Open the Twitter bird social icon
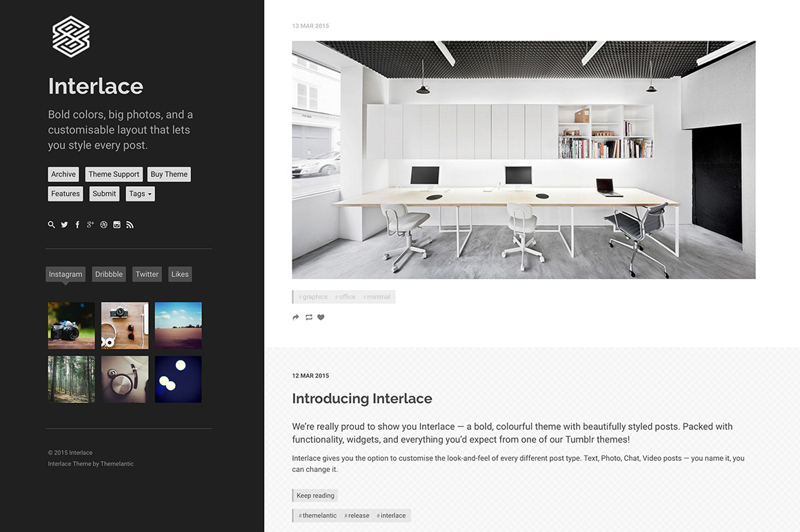 [64, 225]
